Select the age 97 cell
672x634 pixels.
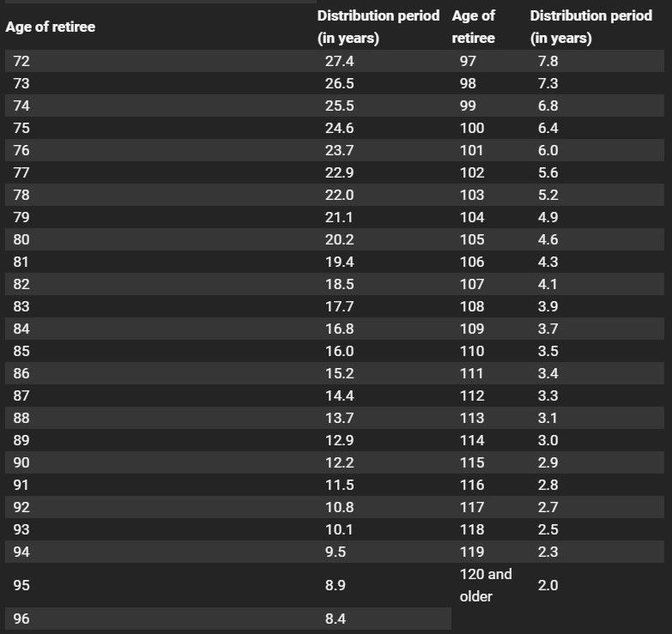pyautogui.click(x=468, y=62)
